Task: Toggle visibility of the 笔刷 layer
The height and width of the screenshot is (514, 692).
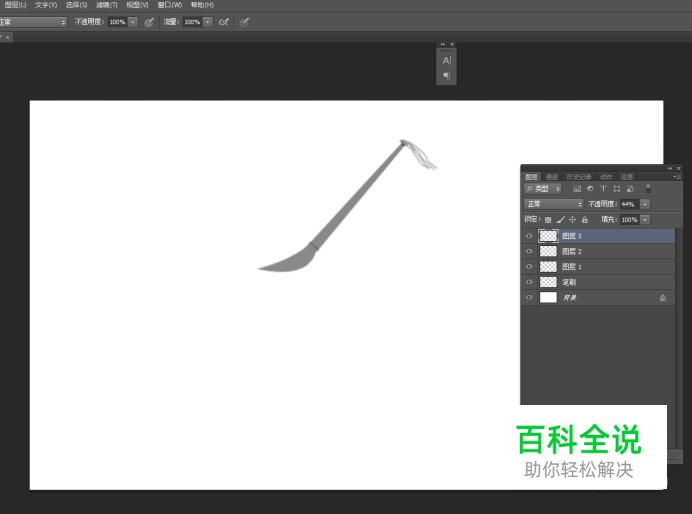Action: coord(529,282)
